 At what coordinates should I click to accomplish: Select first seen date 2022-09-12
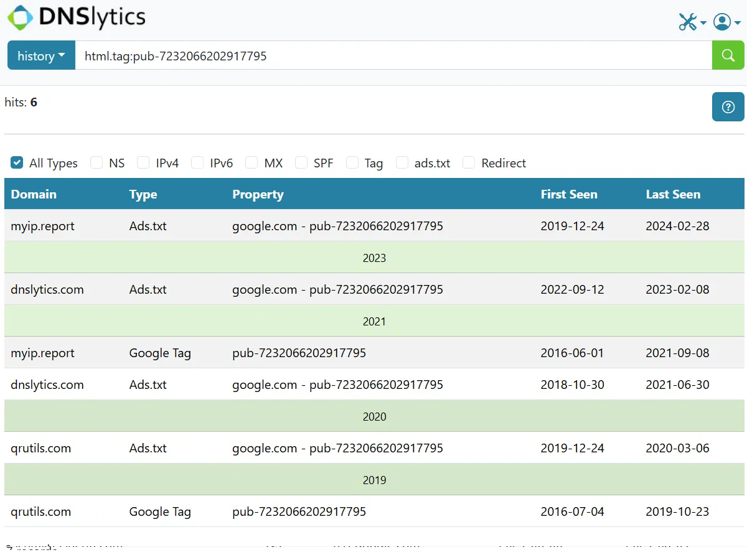pos(572,289)
